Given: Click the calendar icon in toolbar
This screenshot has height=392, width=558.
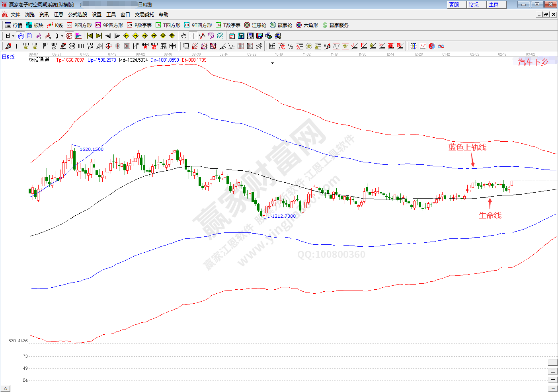Looking at the screenshot, I should (232, 36).
